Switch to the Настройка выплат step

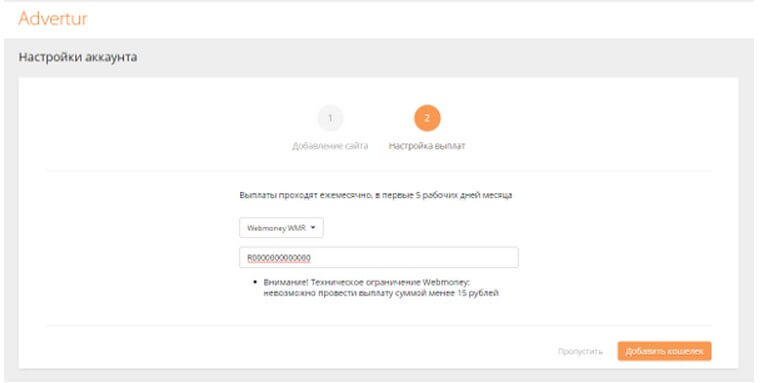(x=427, y=146)
